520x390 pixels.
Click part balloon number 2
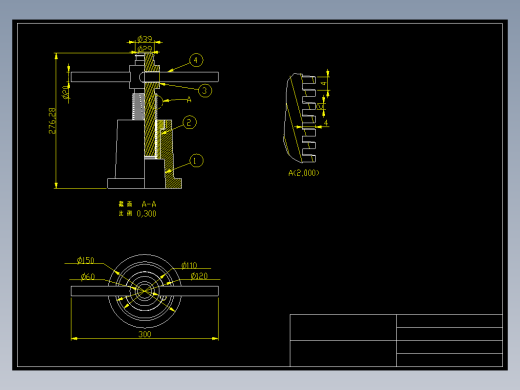189,122
